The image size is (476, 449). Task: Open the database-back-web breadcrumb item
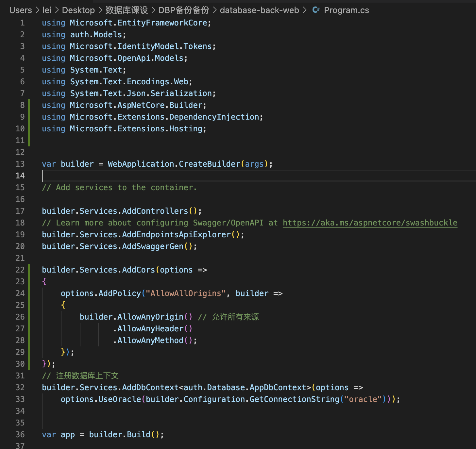pyautogui.click(x=259, y=10)
